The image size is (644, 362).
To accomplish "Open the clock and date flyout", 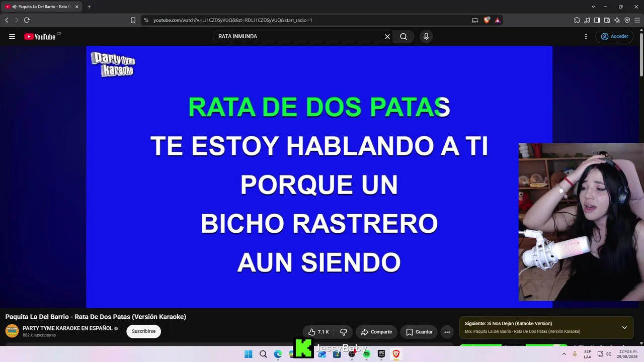I will pyautogui.click(x=628, y=354).
